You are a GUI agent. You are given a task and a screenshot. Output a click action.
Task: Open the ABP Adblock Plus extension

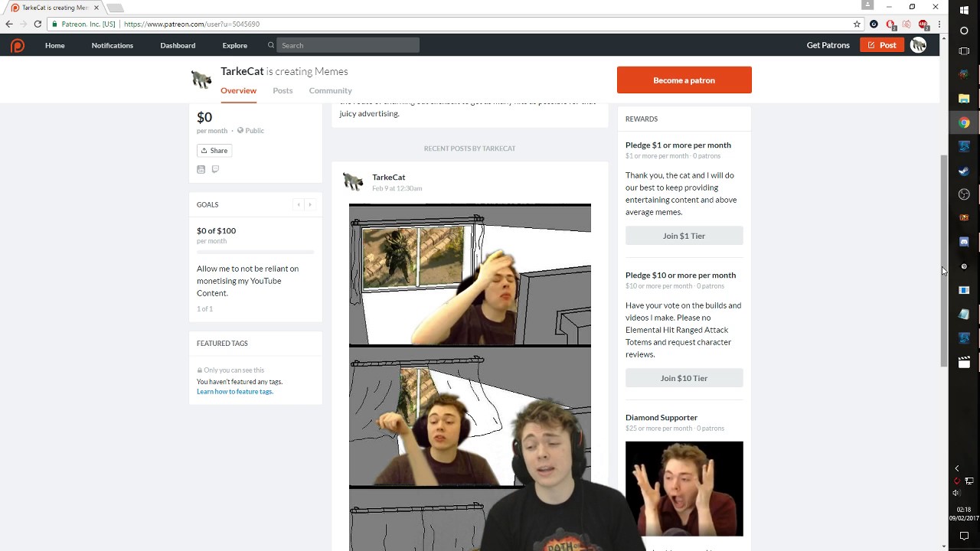[x=923, y=24]
